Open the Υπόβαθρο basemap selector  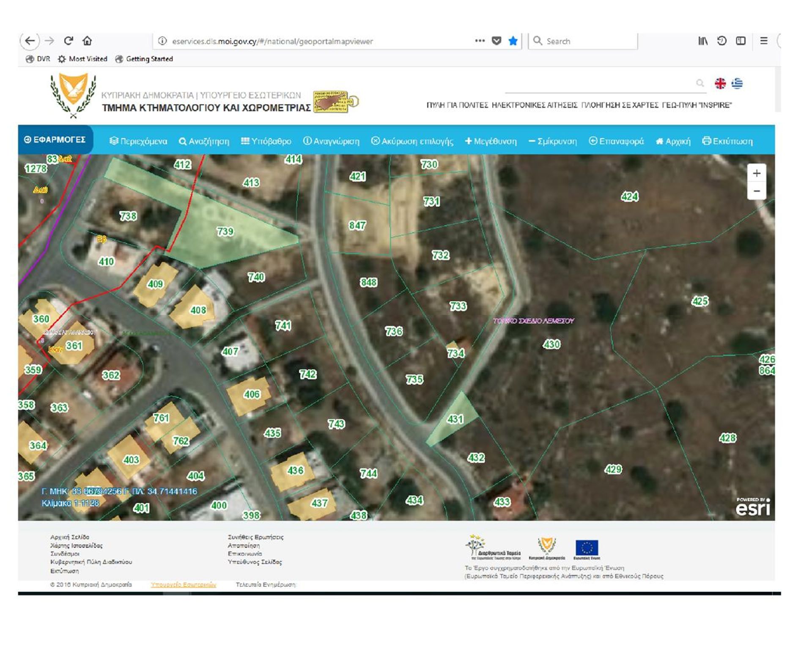[x=266, y=141]
